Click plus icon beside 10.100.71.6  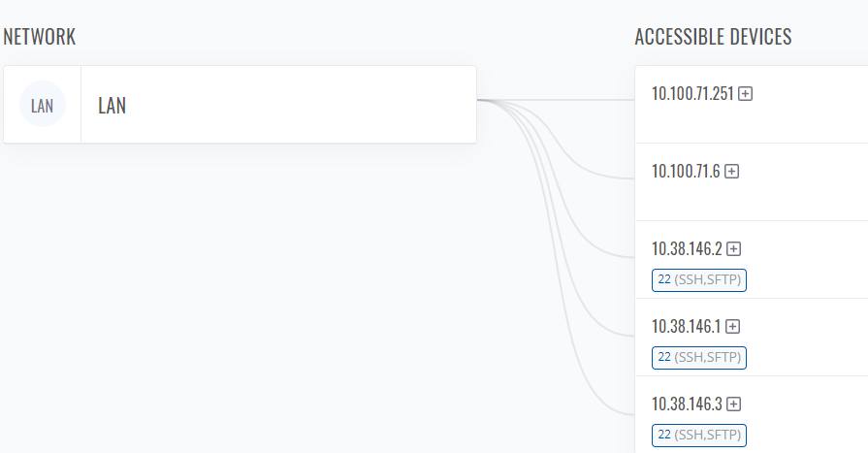pos(732,171)
